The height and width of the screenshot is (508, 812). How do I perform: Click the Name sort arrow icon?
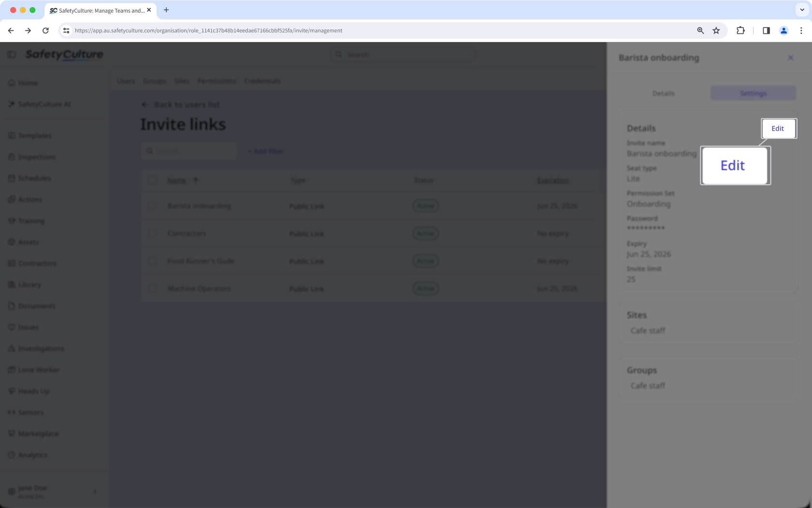tap(196, 180)
